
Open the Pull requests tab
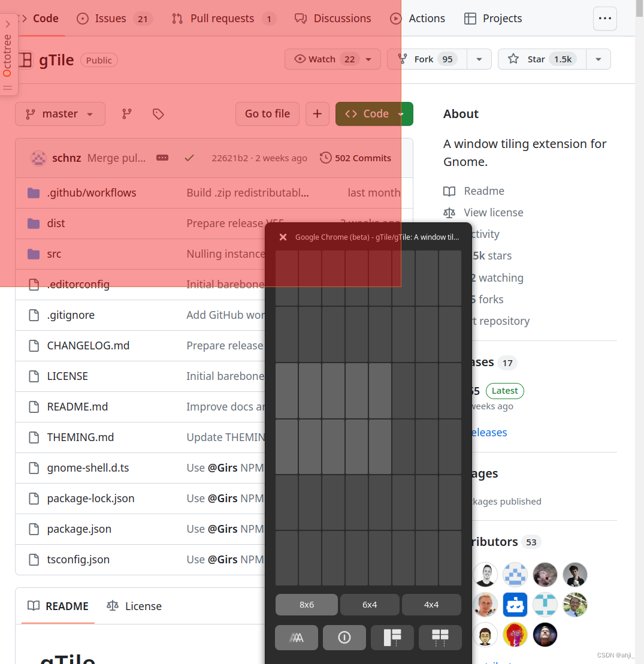[223, 19]
